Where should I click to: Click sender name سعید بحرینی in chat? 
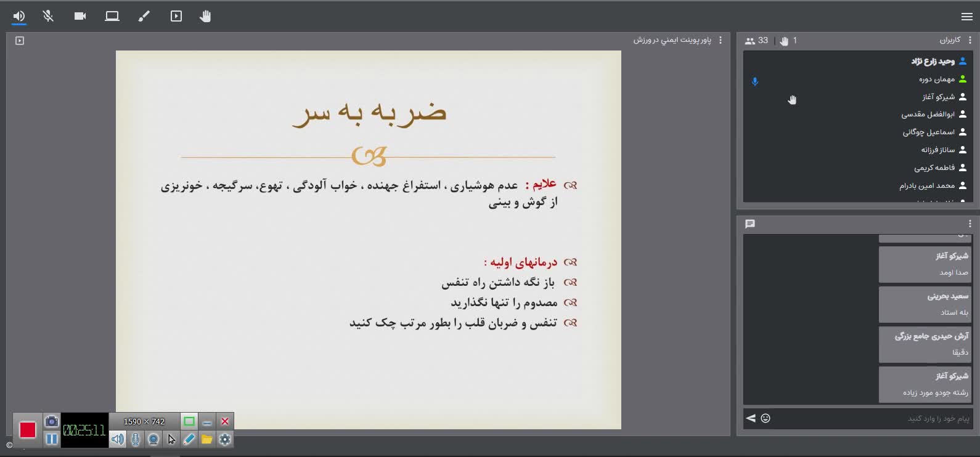[x=948, y=296]
